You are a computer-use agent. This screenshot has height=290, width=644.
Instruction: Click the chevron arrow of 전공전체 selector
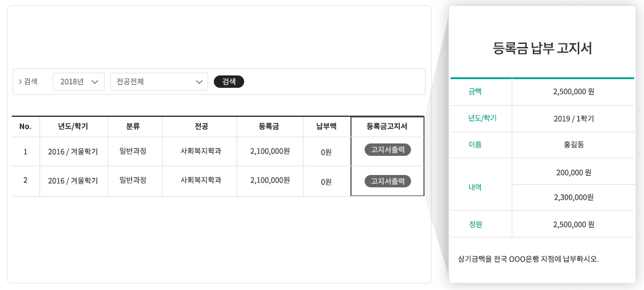pos(199,82)
